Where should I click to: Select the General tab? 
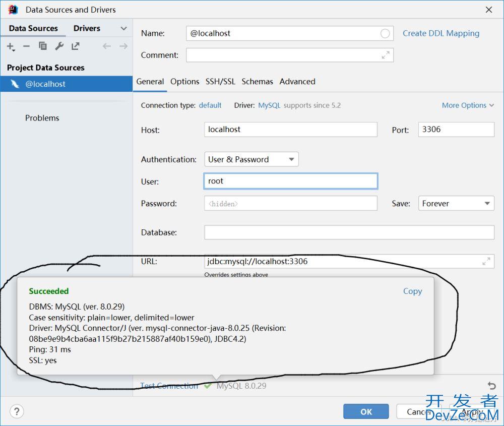(x=150, y=82)
